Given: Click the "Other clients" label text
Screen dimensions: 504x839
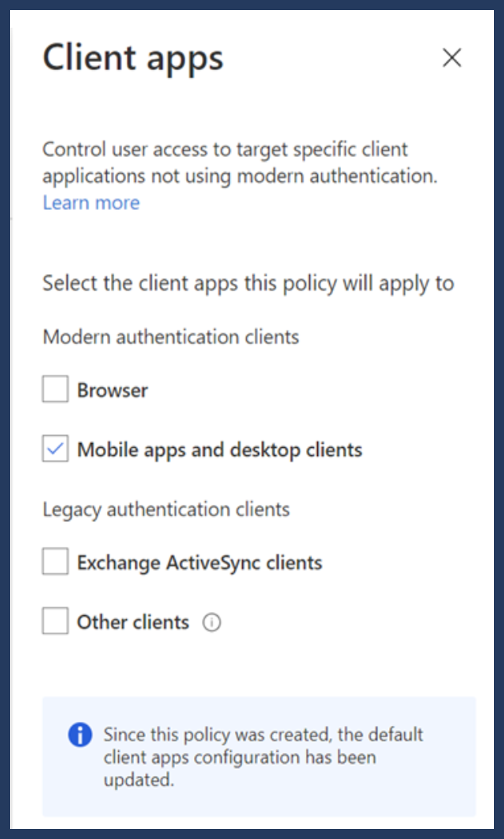Looking at the screenshot, I should click(x=133, y=622).
